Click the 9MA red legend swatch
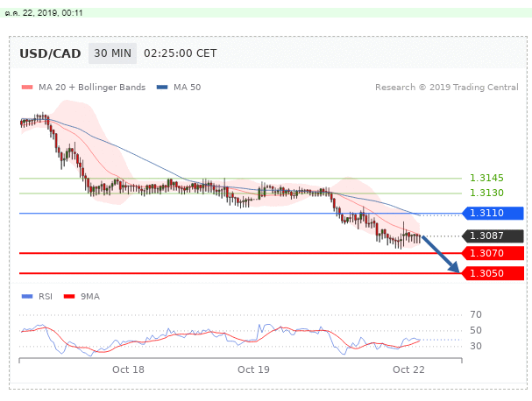The width and height of the screenshot is (532, 401). click(x=69, y=297)
